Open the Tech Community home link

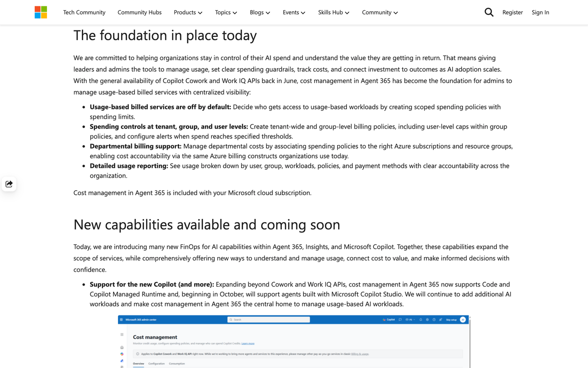pyautogui.click(x=84, y=12)
